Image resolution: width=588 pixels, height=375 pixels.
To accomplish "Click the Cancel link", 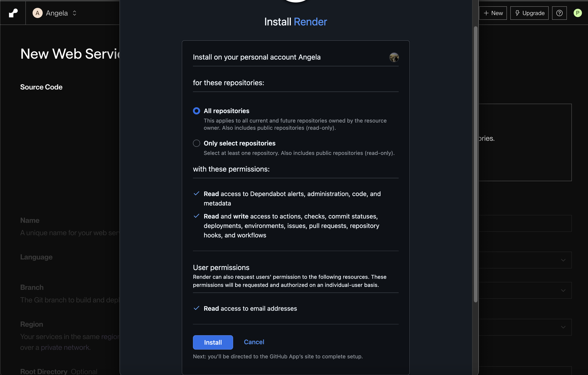I will pyautogui.click(x=254, y=342).
